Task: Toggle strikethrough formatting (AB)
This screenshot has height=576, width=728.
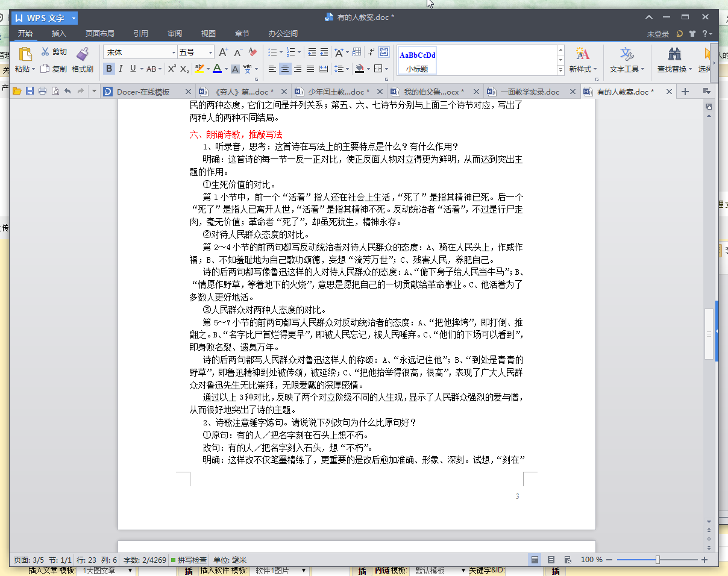Action: (151, 69)
